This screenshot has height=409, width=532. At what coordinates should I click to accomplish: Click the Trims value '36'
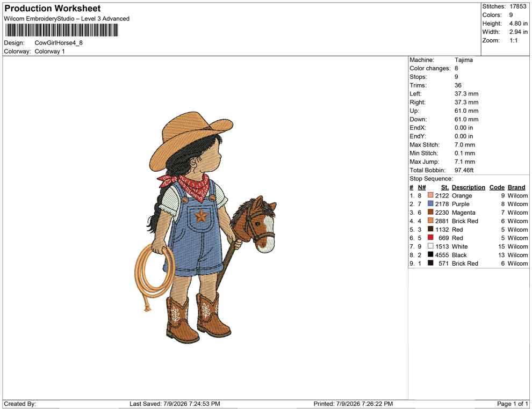coord(458,85)
